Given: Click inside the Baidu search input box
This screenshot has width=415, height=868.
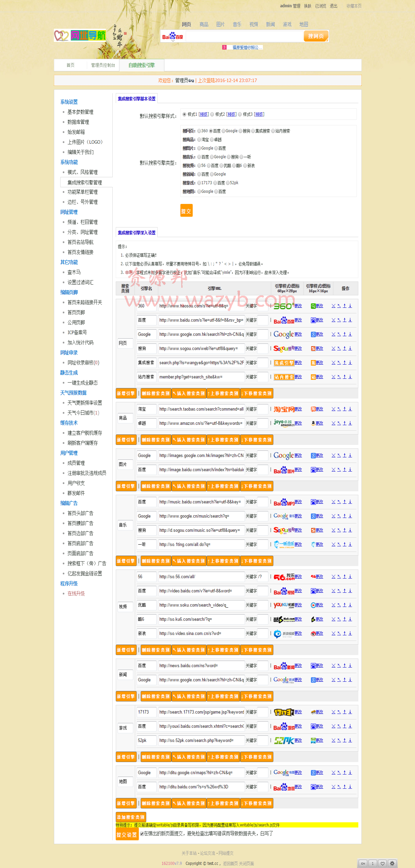Looking at the screenshot, I should coord(245,36).
